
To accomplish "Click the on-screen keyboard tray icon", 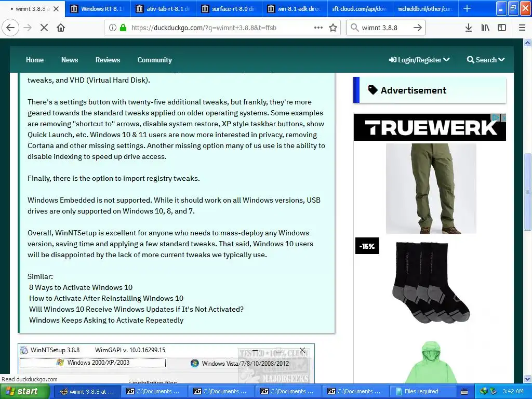I will [464, 392].
